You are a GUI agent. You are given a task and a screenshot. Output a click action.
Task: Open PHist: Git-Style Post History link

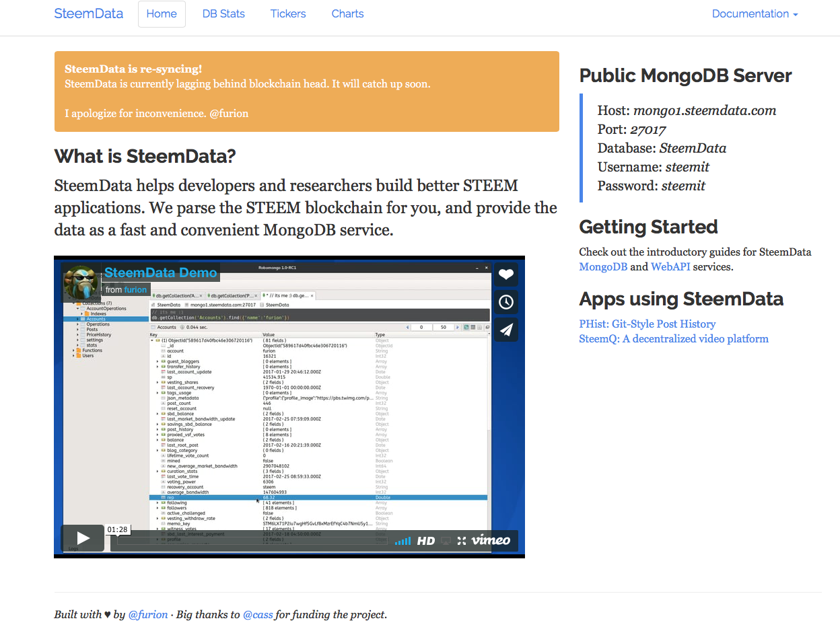pyautogui.click(x=647, y=324)
